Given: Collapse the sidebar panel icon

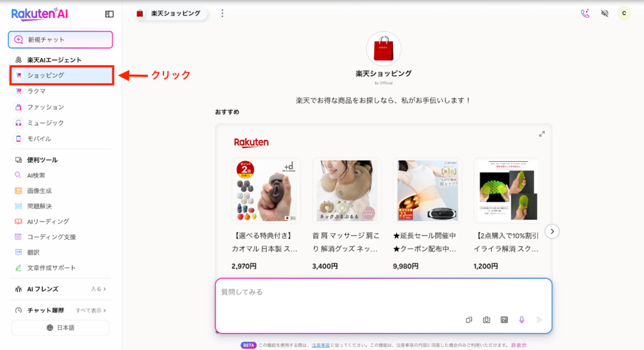Looking at the screenshot, I should coord(109,14).
